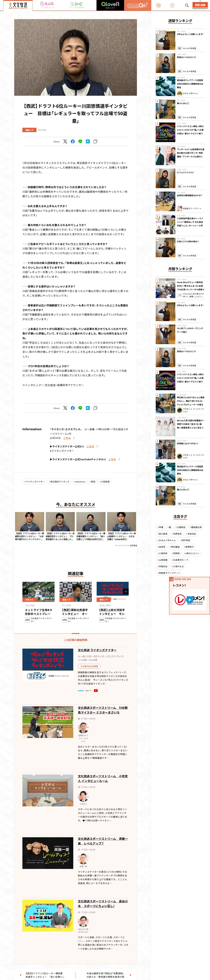The height and width of the screenshot is (980, 210).
Task: Open 長谷川太 スポーツにちょい足し! program link
Action: click(x=103, y=904)
